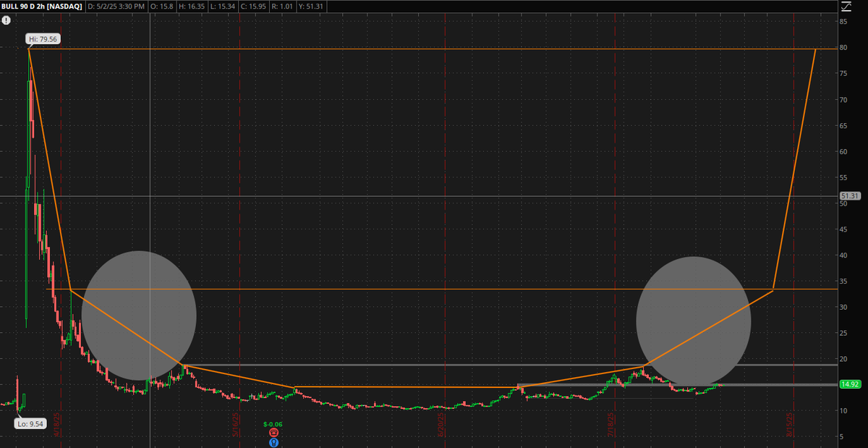Click the Lo: 9.54 bubble
The image size is (868, 448).
(x=30, y=423)
